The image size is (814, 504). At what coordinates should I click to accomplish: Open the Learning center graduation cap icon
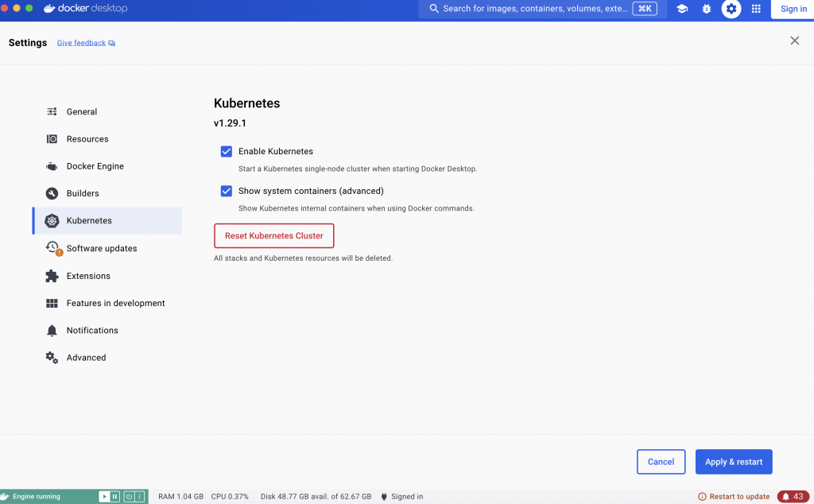pos(682,9)
